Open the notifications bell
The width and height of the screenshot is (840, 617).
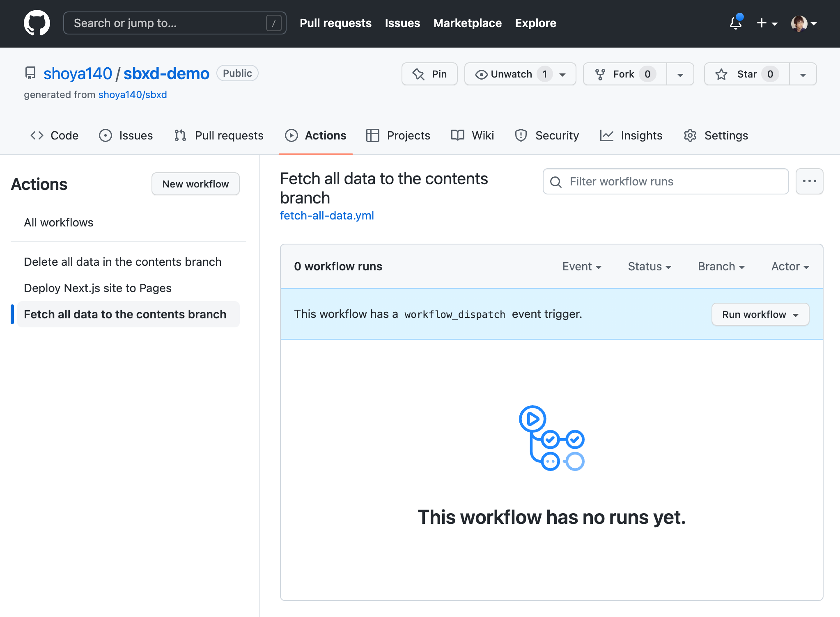point(735,23)
